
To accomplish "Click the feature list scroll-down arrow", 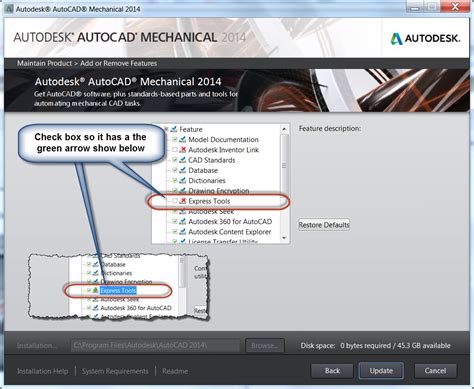I will coord(284,238).
